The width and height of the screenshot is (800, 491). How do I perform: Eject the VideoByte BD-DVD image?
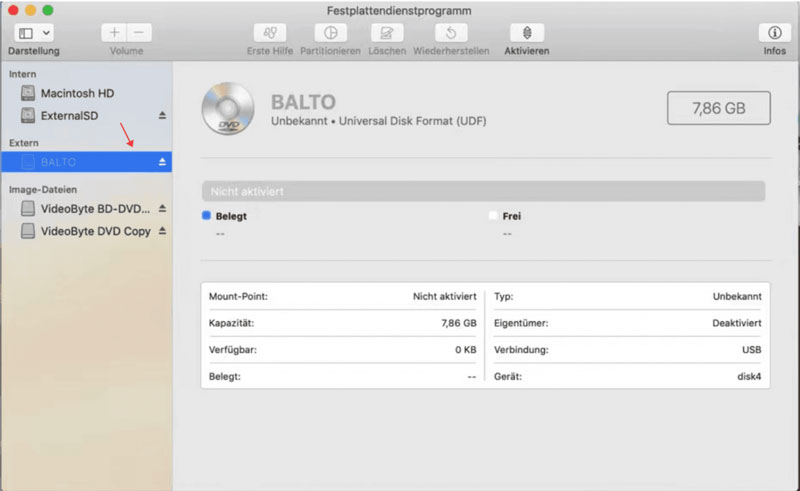click(162, 209)
